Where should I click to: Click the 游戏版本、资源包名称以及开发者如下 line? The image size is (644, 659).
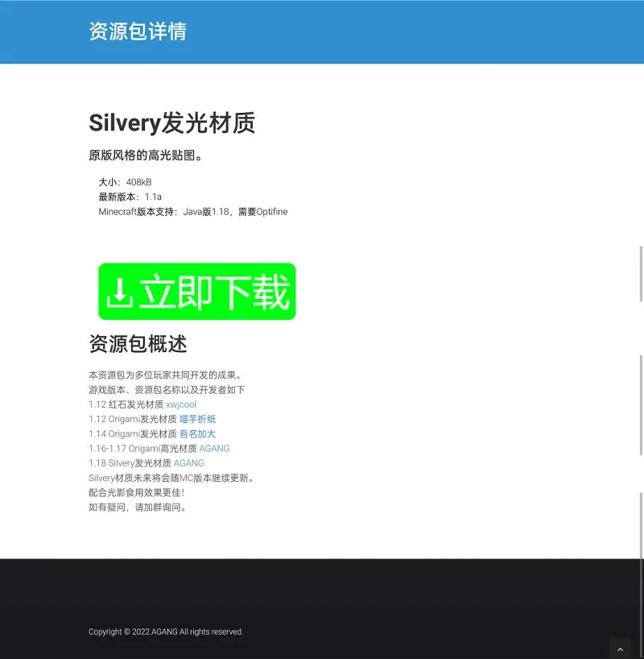pos(167,390)
